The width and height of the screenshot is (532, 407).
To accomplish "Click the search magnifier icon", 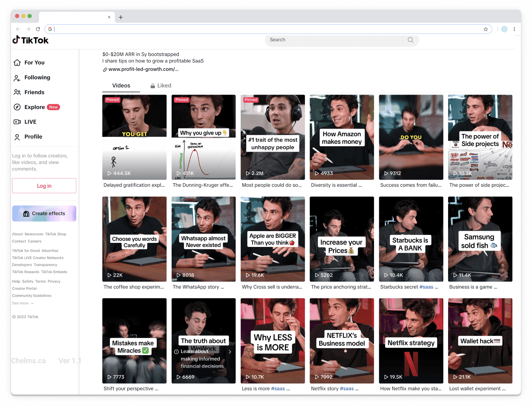I will (411, 40).
